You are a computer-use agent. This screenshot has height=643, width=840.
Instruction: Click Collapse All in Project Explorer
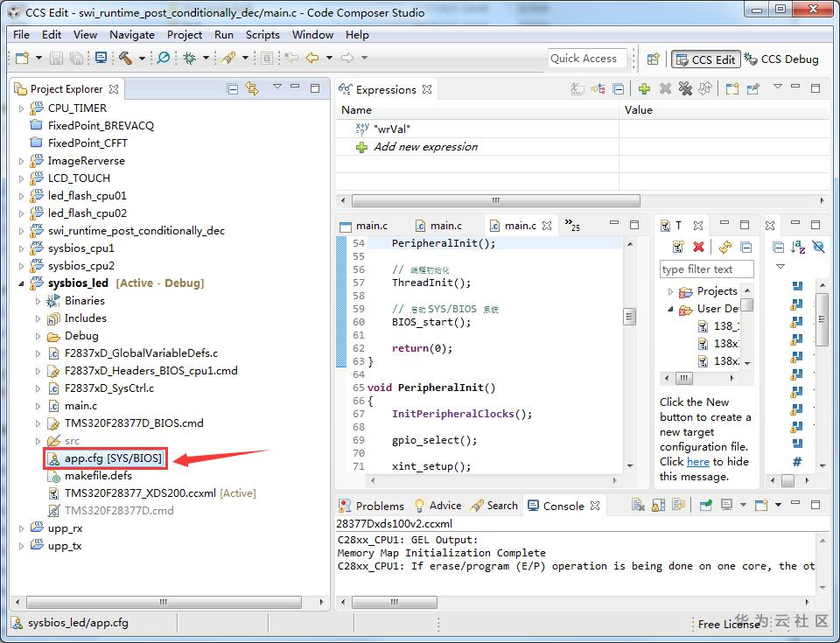(233, 89)
